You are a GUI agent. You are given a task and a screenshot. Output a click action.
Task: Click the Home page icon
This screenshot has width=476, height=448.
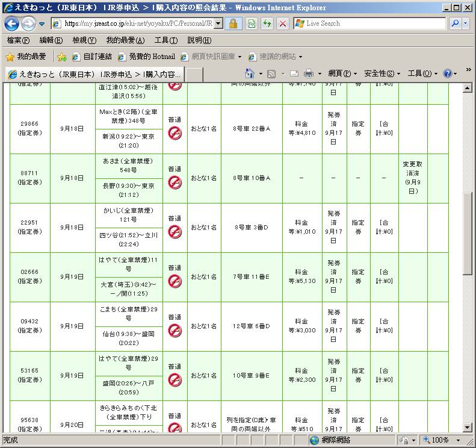point(250,73)
